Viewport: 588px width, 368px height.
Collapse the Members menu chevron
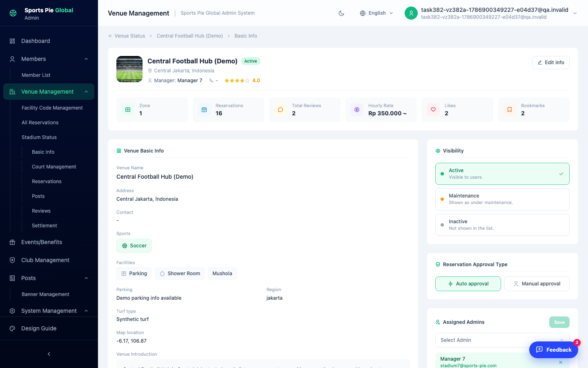pyautogui.click(x=86, y=59)
